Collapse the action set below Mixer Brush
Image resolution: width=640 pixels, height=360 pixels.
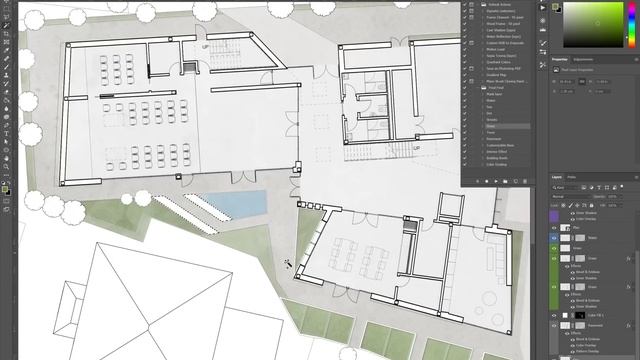pos(478,87)
